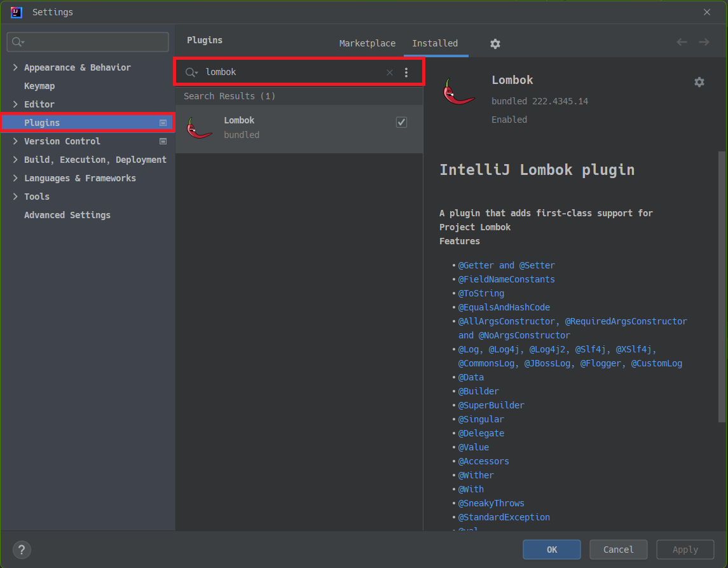Navigate forward with the right arrow
This screenshot has height=568, width=728.
click(x=704, y=42)
